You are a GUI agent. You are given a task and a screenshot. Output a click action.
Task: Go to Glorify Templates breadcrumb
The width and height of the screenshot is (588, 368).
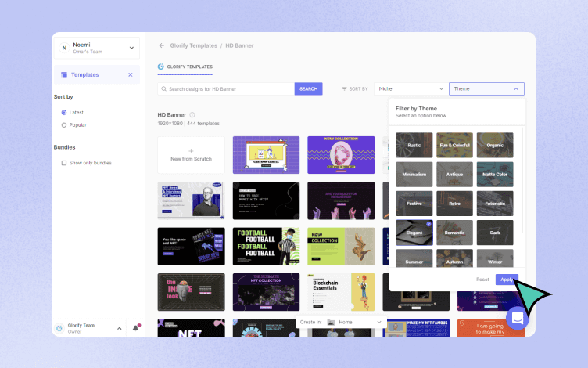[x=193, y=45]
